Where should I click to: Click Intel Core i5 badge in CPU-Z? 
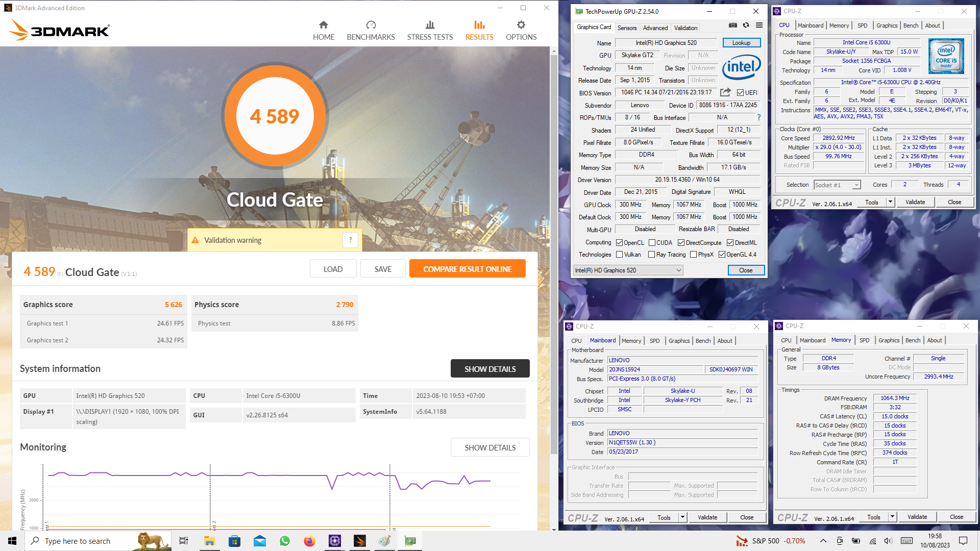pos(946,56)
